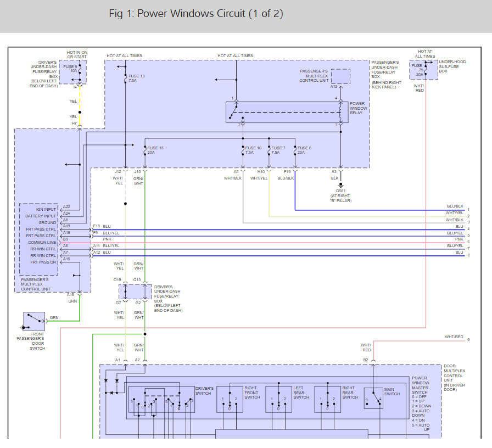The image size is (492, 448).
Task: Select connector label "Q13"
Action: coord(137,279)
